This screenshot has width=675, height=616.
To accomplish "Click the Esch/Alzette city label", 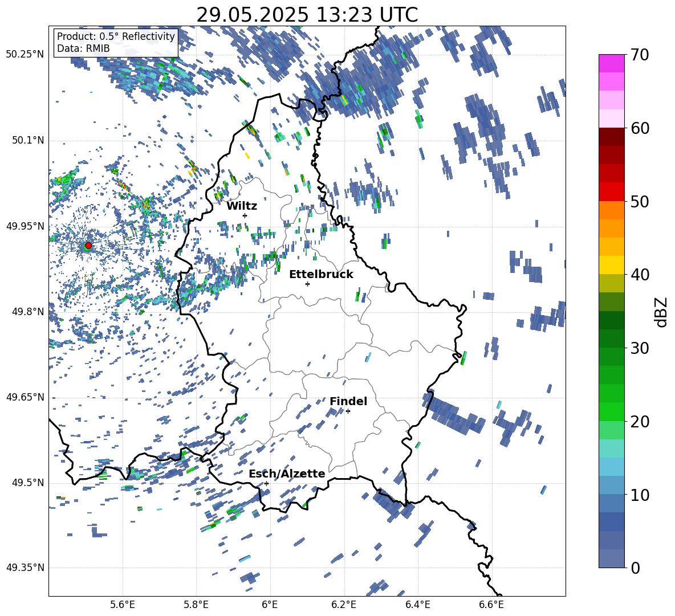I will [287, 474].
